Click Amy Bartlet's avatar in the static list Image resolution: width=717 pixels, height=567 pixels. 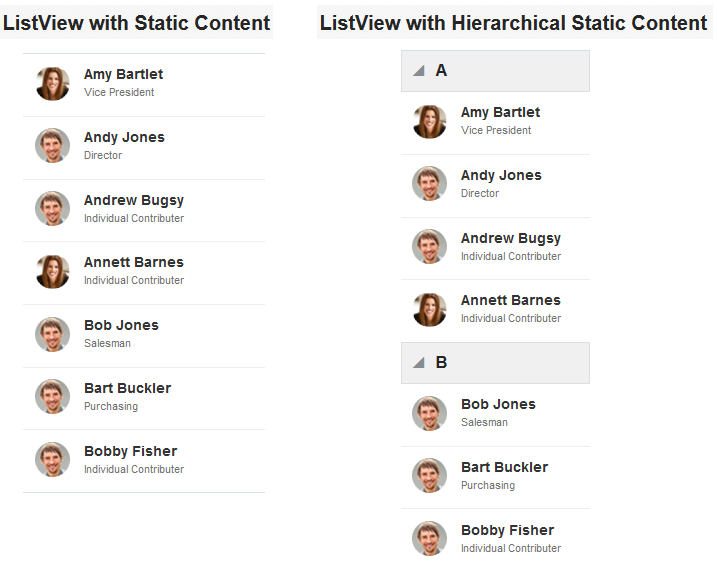pyautogui.click(x=53, y=83)
